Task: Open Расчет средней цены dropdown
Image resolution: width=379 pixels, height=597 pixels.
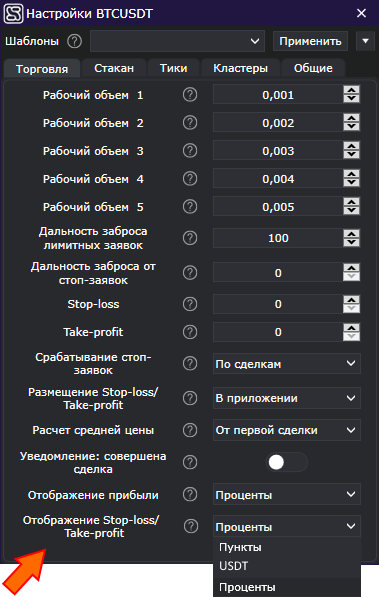Action: pos(286,430)
